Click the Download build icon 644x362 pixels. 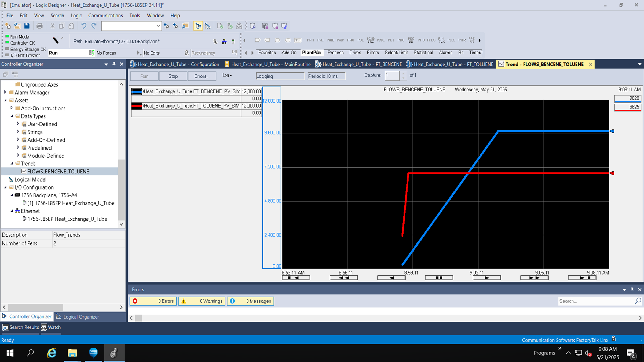pos(239,26)
